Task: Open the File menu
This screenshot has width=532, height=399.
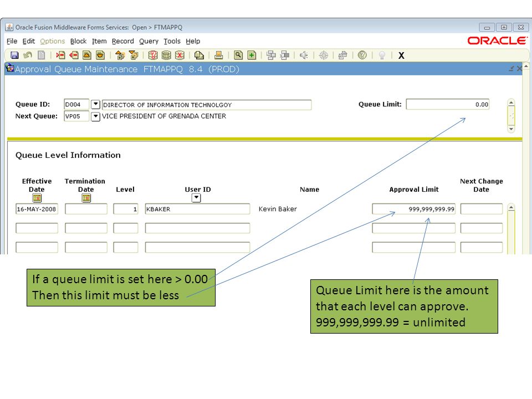Action: [12, 41]
